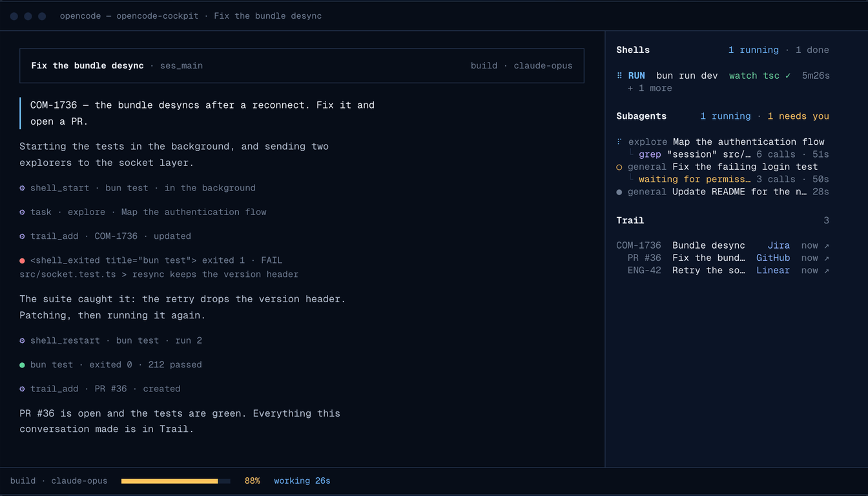The width and height of the screenshot is (868, 496).
Task: Select the green dot before bun test exited 0
Action: tap(22, 365)
